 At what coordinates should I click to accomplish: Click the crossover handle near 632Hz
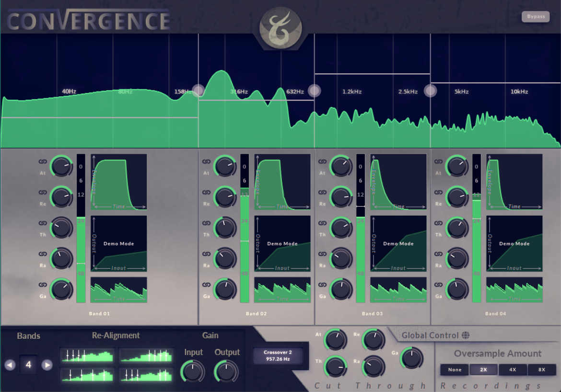point(315,91)
